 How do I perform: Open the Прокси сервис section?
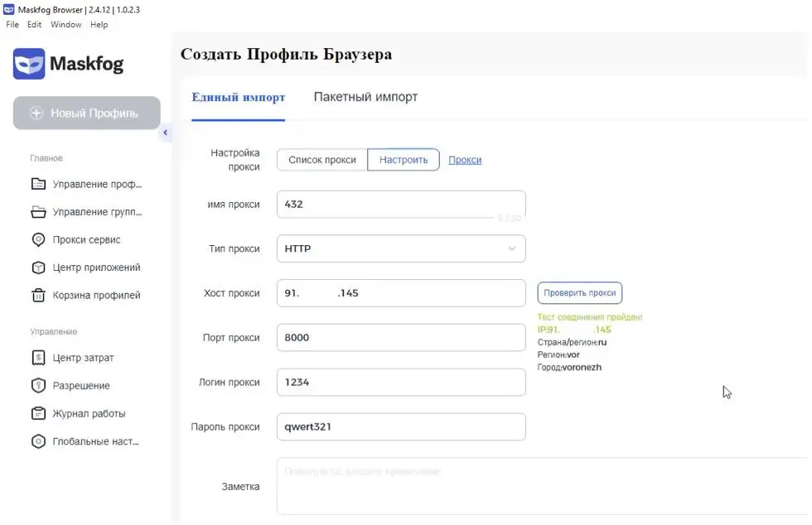79,239
